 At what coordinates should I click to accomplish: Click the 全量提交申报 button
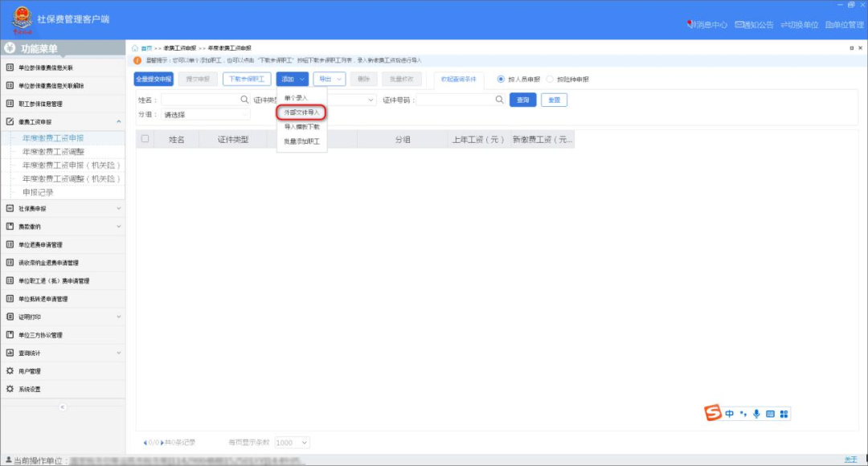click(x=154, y=79)
